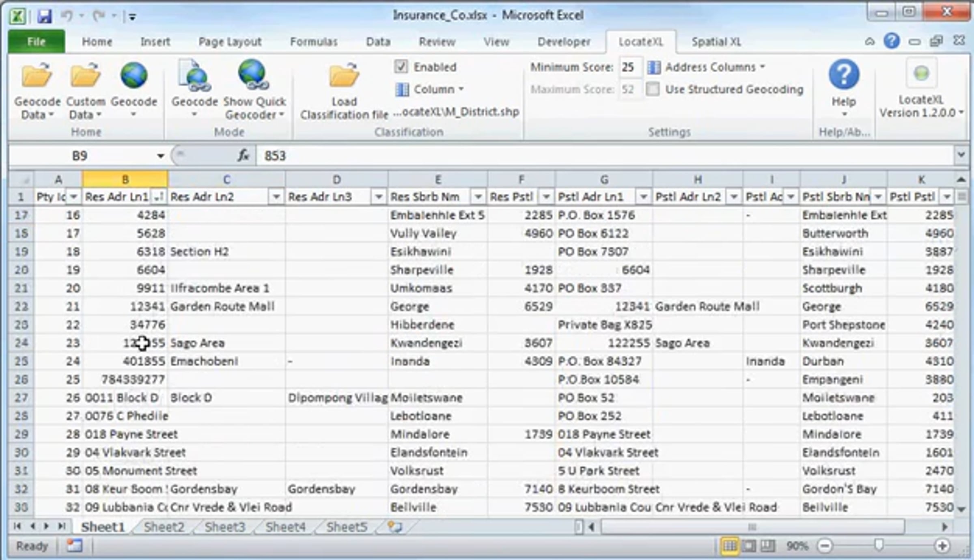974x560 pixels.
Task: Open the Geocode Data folder icon
Action: 37,76
